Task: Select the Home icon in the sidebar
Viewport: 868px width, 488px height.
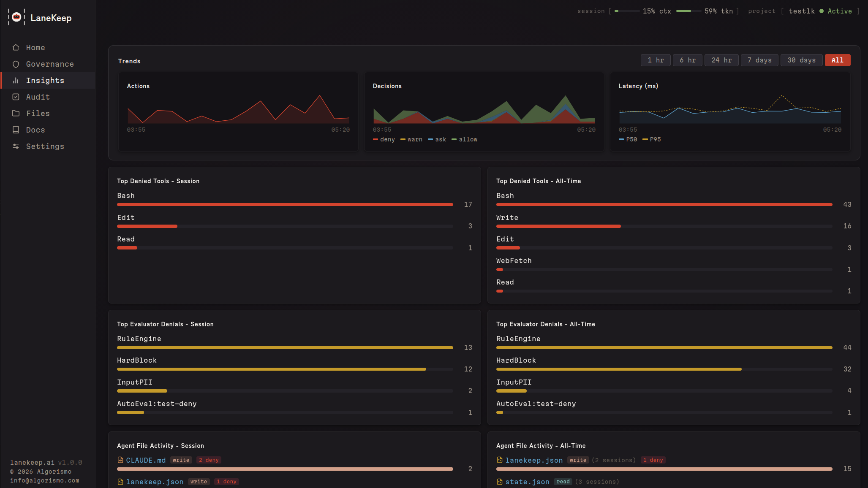Action: [16, 48]
